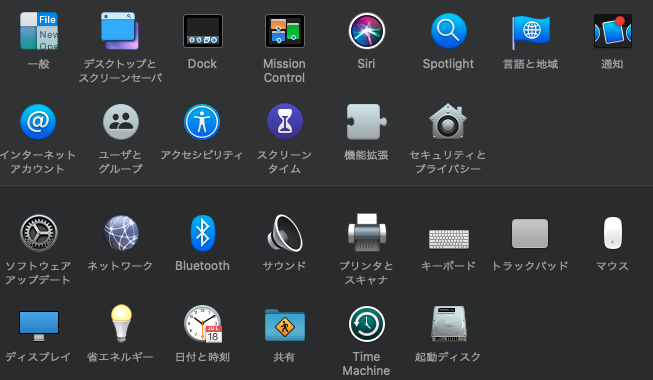Select the 起動ディスク hard drive icon

[449, 324]
